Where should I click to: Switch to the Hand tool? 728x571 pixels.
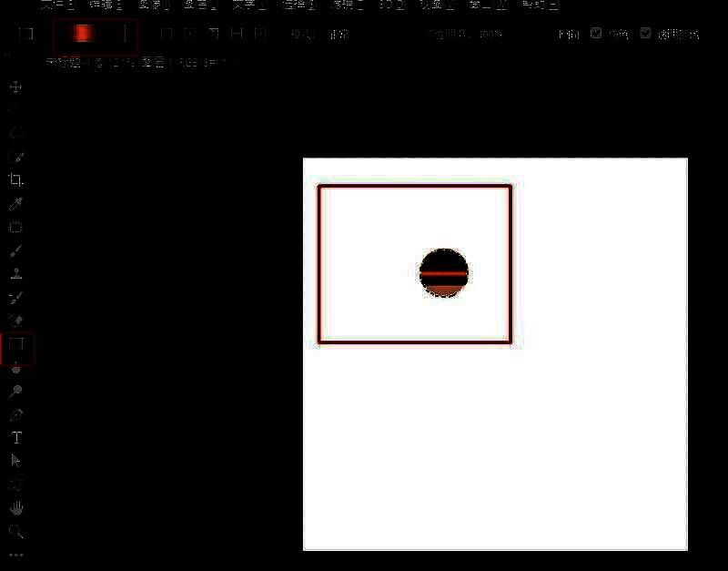coord(15,507)
